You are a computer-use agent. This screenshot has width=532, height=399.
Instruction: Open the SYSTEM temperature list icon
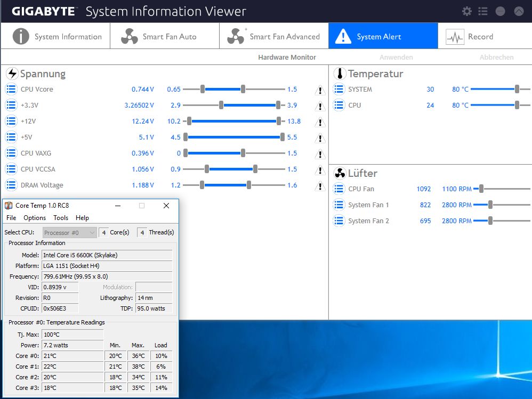(x=339, y=89)
